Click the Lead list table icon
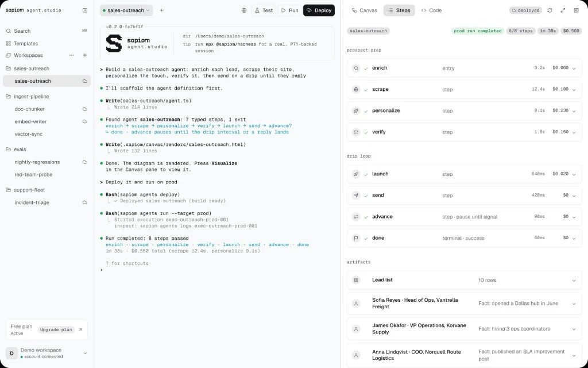 point(356,280)
